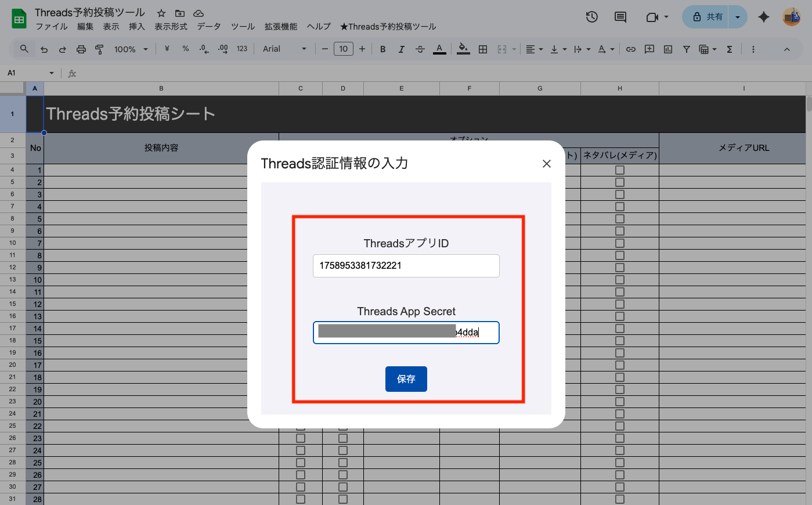
Task: Click the borders grid icon
Action: [482, 49]
